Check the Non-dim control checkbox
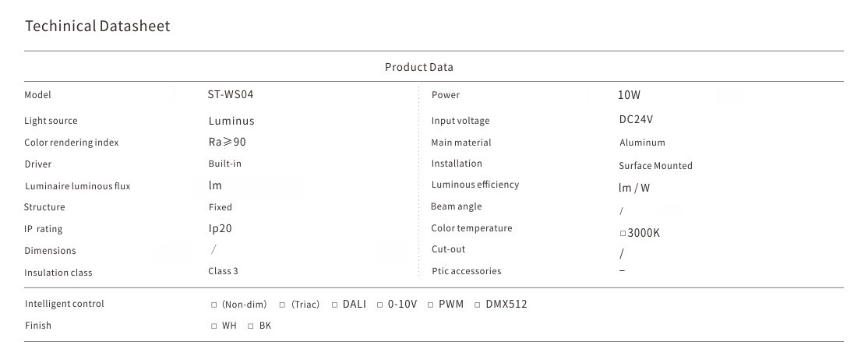 tap(214, 305)
